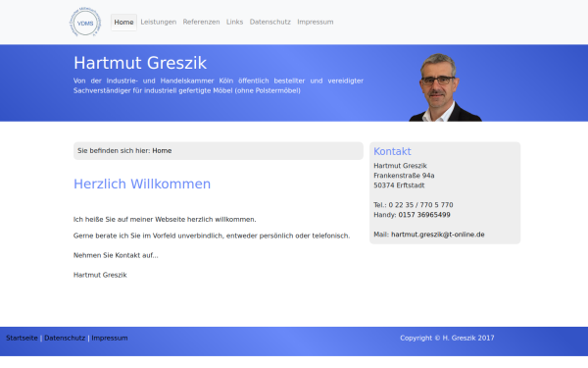The height and width of the screenshot is (368, 588).
Task: Open the Referenzen menu item
Action: [x=201, y=23]
